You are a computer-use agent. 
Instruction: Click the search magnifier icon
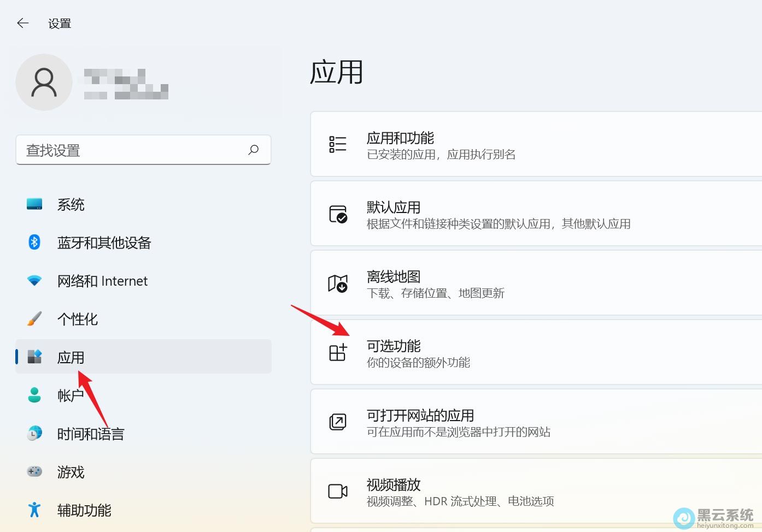[253, 150]
